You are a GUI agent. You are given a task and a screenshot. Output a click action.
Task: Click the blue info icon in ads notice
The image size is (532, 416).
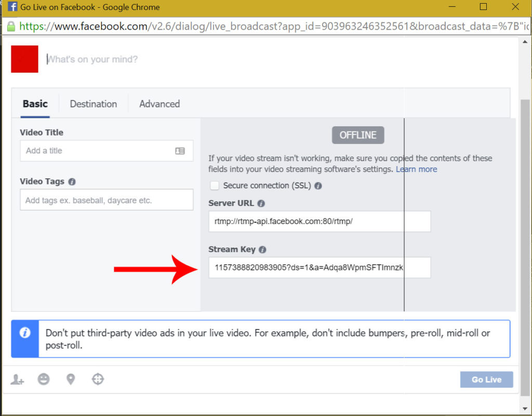click(x=25, y=332)
